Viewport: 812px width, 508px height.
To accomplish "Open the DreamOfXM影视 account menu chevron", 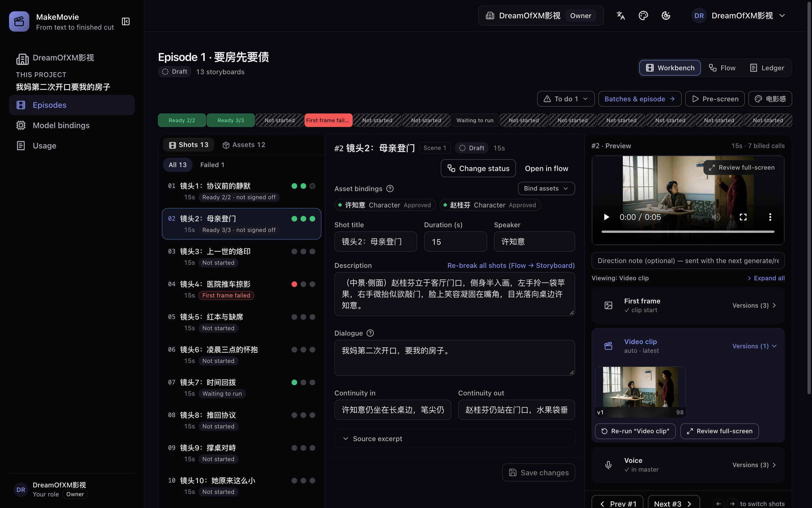I will coord(782,16).
